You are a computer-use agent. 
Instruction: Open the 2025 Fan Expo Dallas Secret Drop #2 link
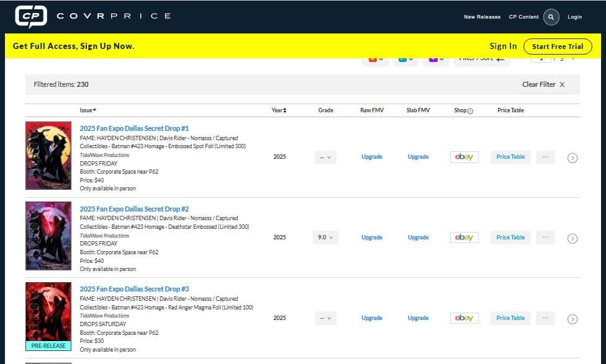[134, 209]
